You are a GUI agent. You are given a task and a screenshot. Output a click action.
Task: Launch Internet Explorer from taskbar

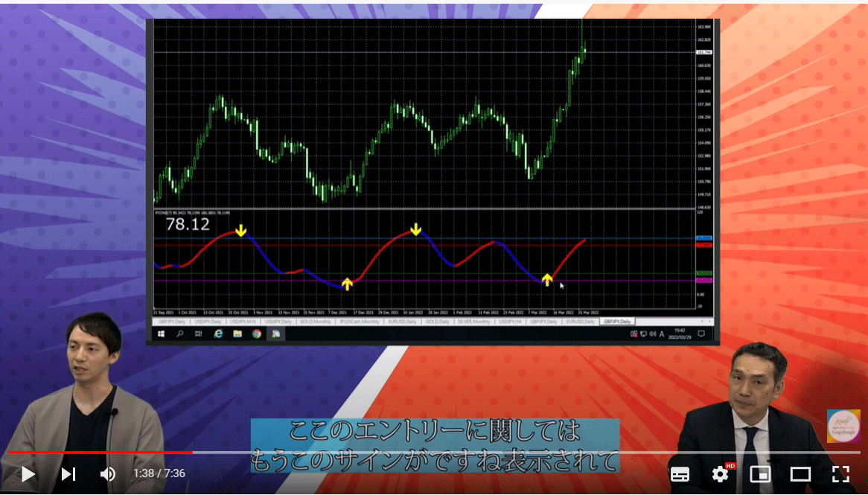point(218,334)
